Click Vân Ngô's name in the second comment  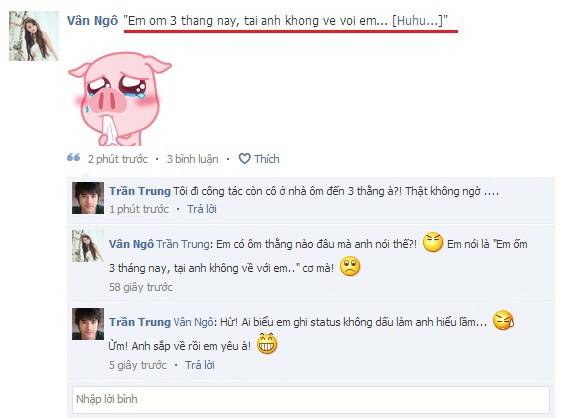coord(131,244)
